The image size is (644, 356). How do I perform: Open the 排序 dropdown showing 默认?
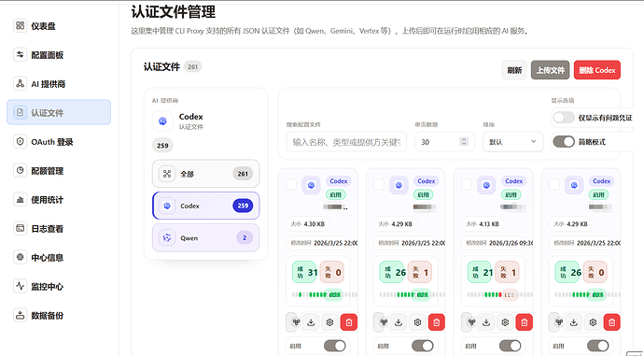point(512,142)
